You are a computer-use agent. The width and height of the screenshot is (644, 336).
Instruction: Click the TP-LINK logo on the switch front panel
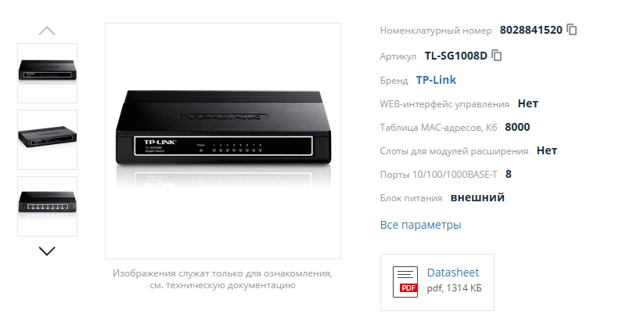pos(160,143)
